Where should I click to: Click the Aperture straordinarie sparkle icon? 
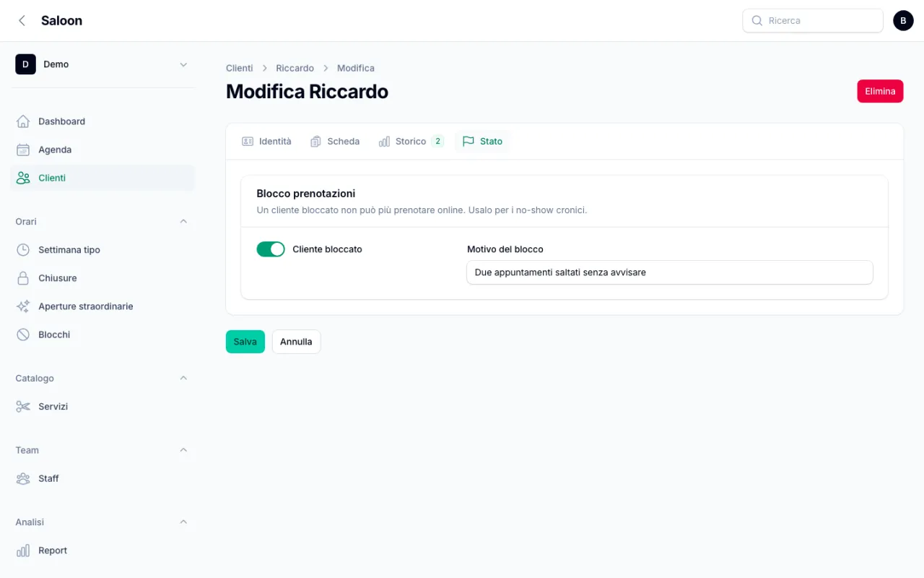23,306
